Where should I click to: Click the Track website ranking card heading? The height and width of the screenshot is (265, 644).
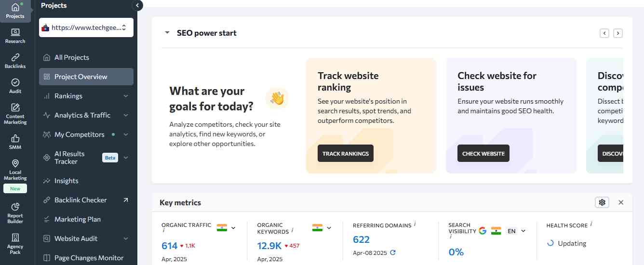pos(348,81)
